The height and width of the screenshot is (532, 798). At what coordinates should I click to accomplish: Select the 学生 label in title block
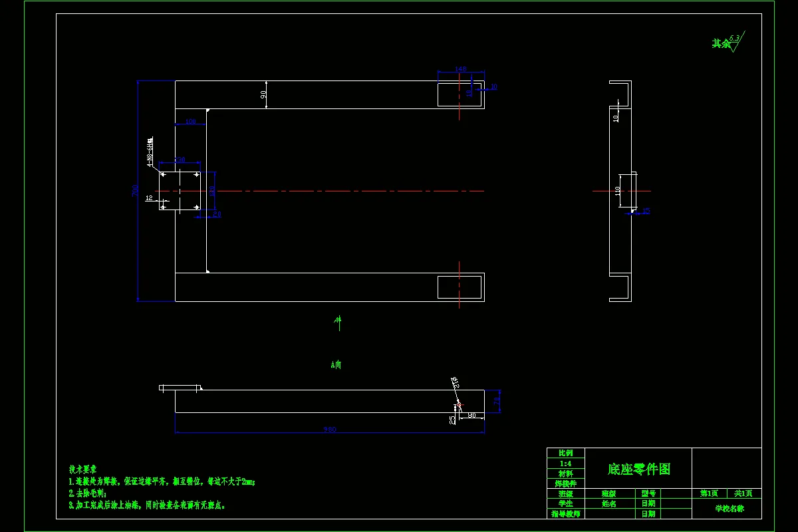point(566,503)
